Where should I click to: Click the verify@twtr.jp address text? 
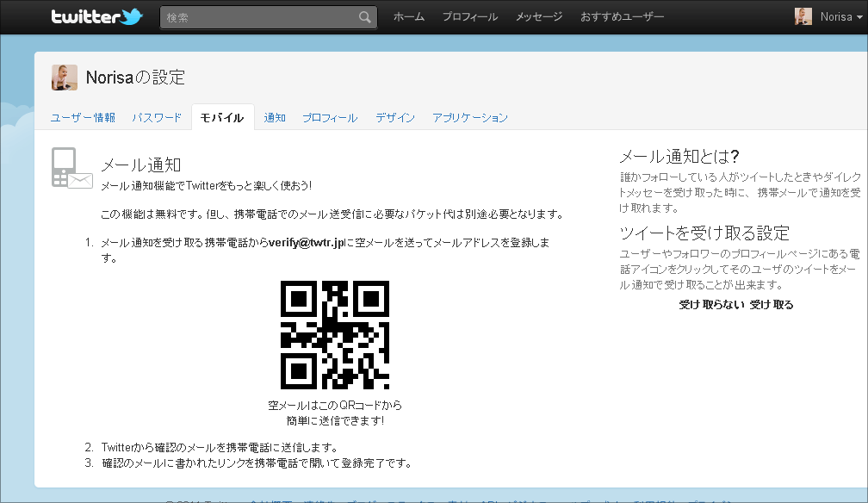[x=307, y=243]
